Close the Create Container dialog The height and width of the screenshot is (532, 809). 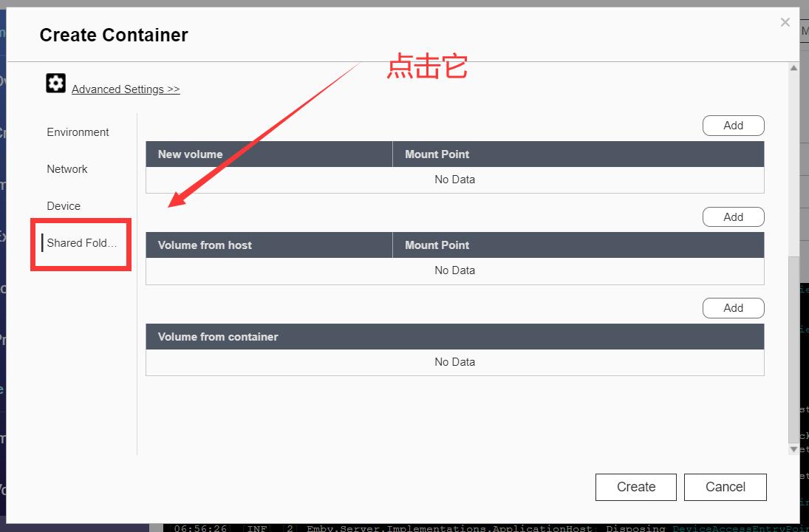pyautogui.click(x=785, y=21)
